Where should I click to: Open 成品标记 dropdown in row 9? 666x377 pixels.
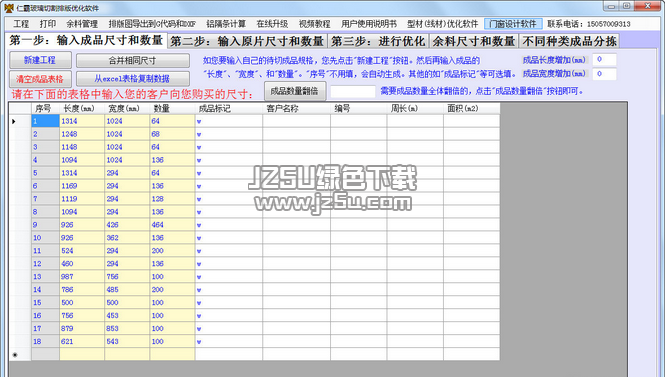[x=199, y=225]
